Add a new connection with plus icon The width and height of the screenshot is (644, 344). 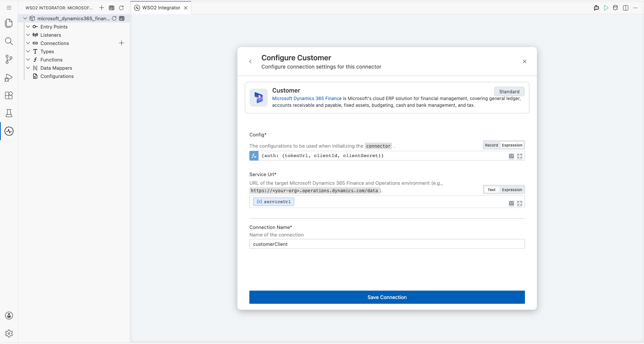point(121,43)
